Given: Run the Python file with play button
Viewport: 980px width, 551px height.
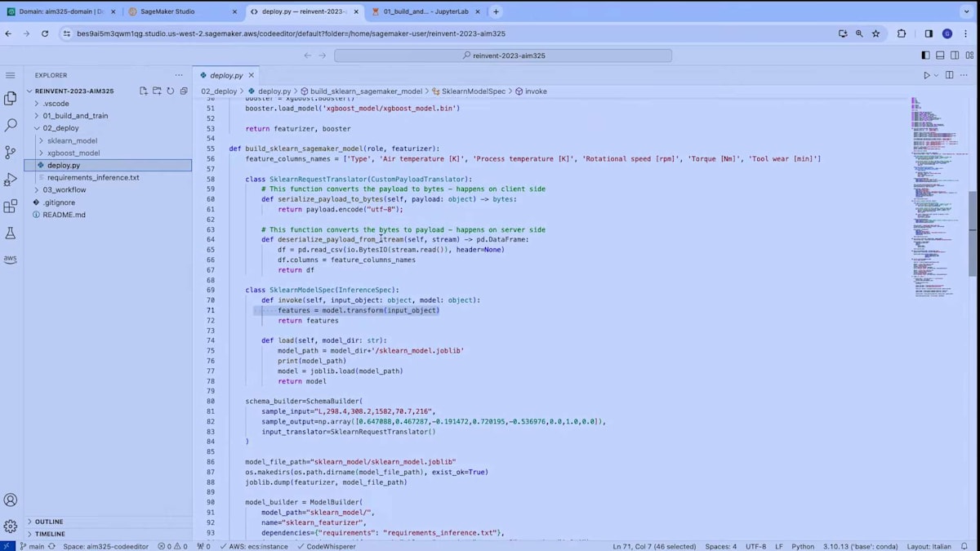Looking at the screenshot, I should point(927,75).
